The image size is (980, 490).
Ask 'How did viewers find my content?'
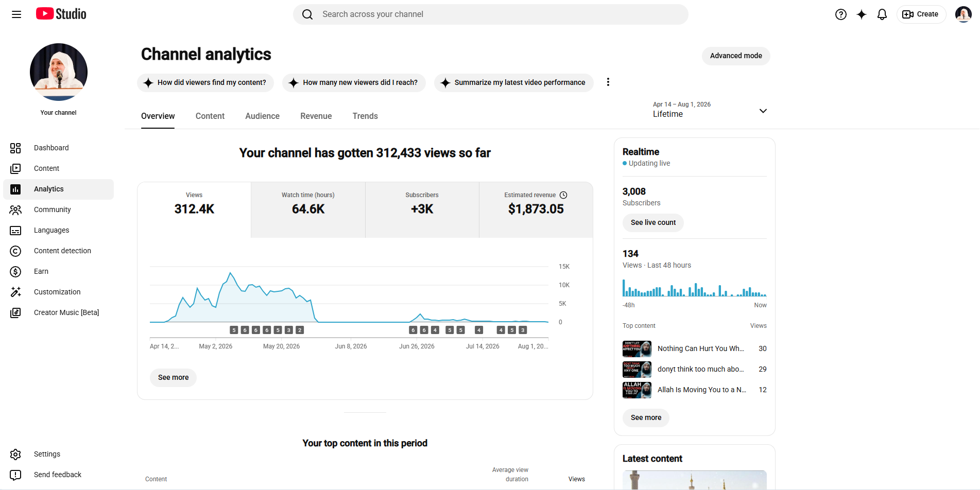point(205,82)
